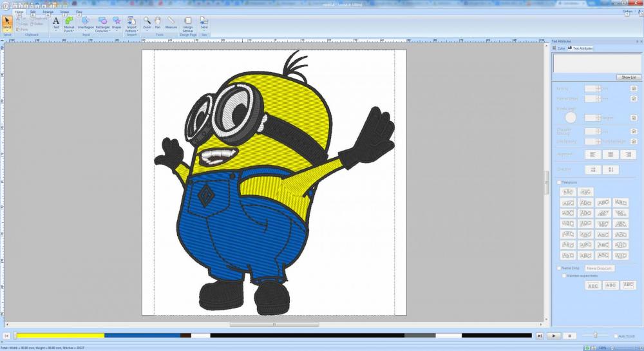644x351 pixels.
Task: Open the Arrange ribbon tab
Action: click(48, 12)
